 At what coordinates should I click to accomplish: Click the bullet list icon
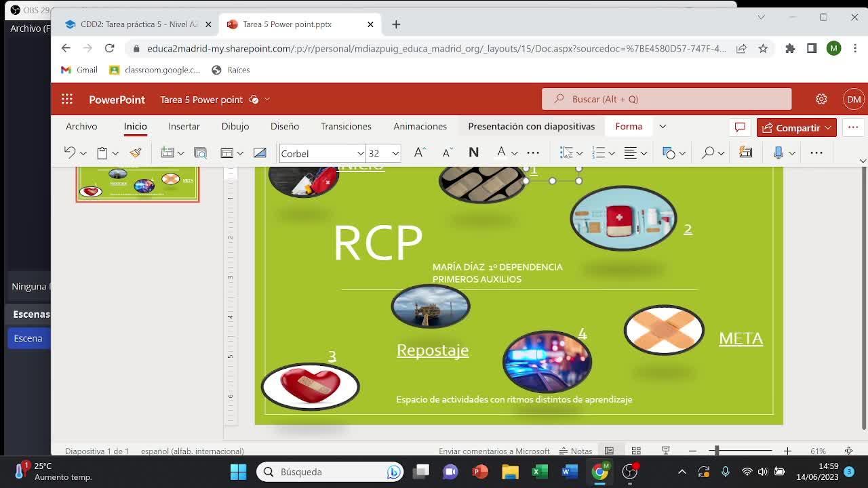point(566,152)
